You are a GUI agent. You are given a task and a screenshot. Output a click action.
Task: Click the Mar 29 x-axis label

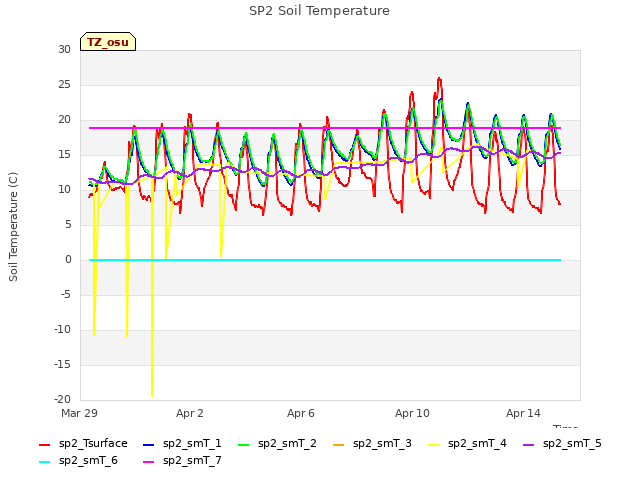click(80, 413)
